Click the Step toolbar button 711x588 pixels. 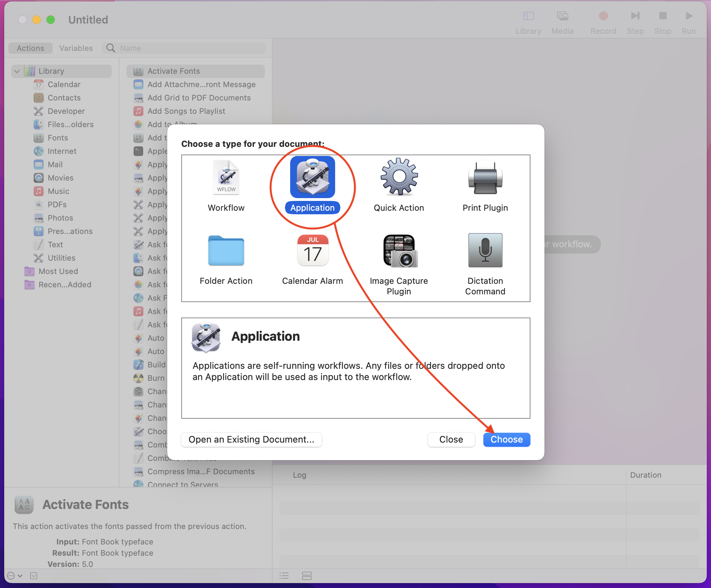(635, 22)
